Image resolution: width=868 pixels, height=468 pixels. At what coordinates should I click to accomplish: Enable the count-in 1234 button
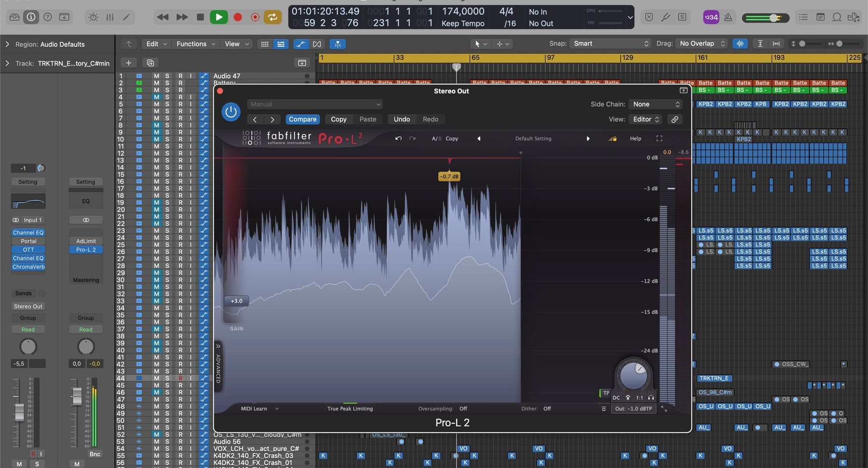(711, 17)
